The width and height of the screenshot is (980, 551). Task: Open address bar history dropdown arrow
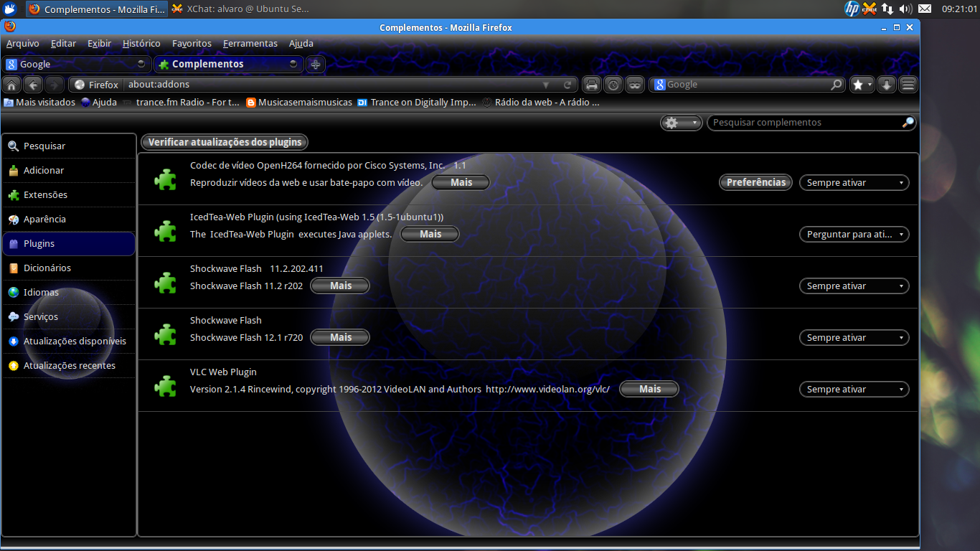[x=547, y=85]
